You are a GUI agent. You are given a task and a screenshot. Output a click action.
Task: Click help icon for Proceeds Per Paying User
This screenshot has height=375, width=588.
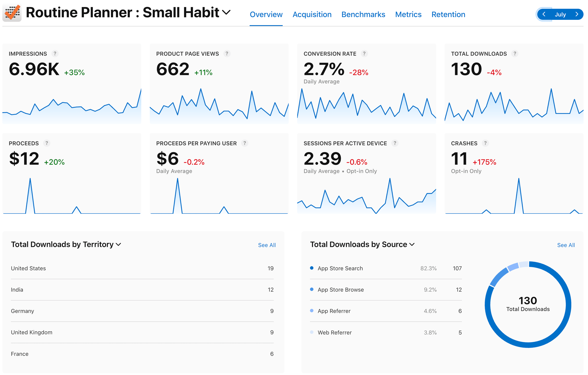(245, 143)
